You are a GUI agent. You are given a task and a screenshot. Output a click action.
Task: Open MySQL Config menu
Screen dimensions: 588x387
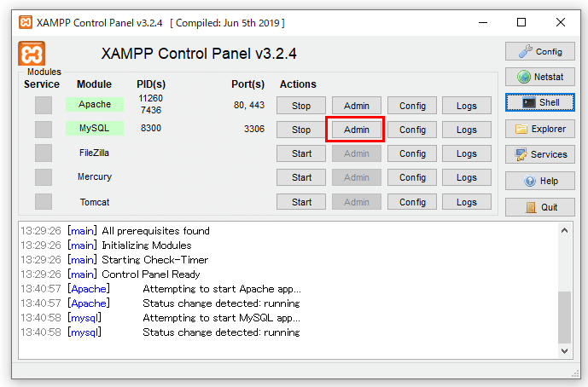[412, 130]
